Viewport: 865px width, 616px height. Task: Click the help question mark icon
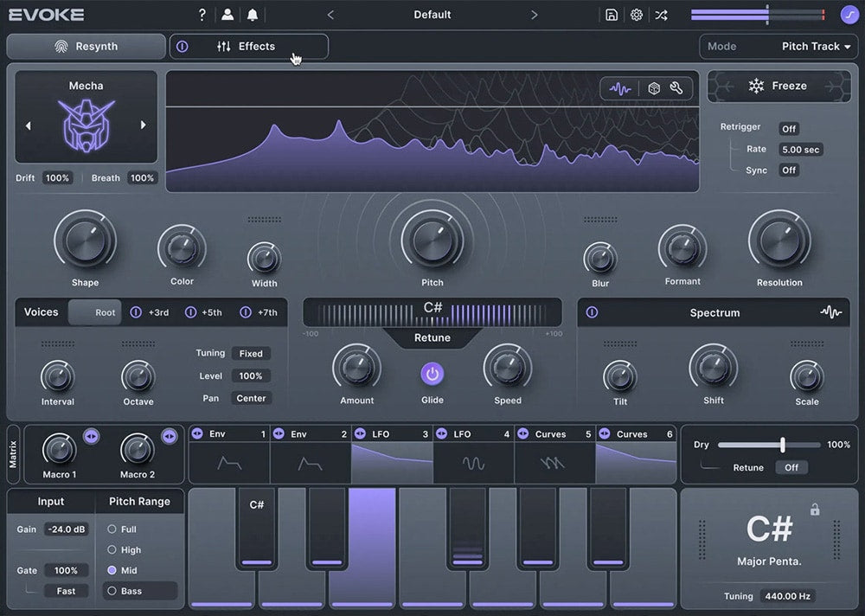point(202,15)
